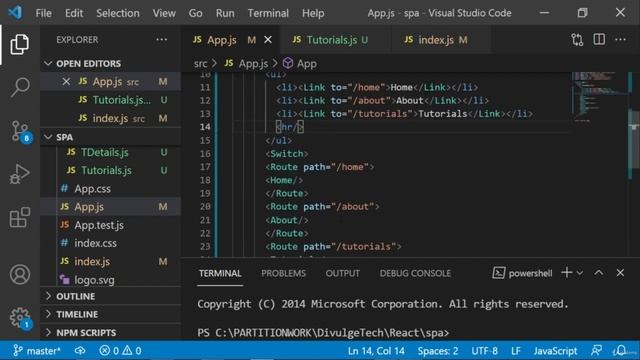Switch to the Problems panel tab

[283, 273]
